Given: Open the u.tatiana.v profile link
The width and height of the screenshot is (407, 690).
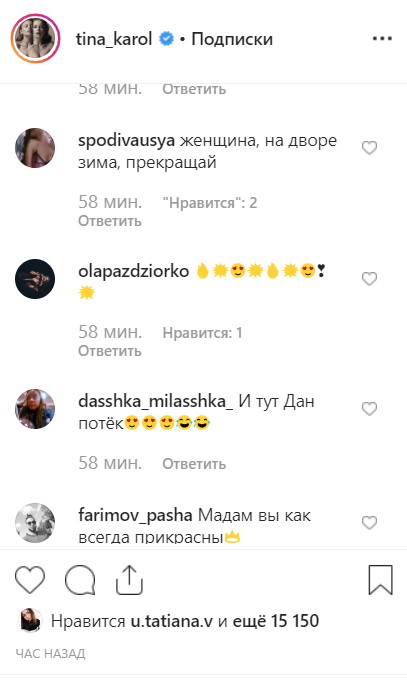Looking at the screenshot, I should [172, 621].
